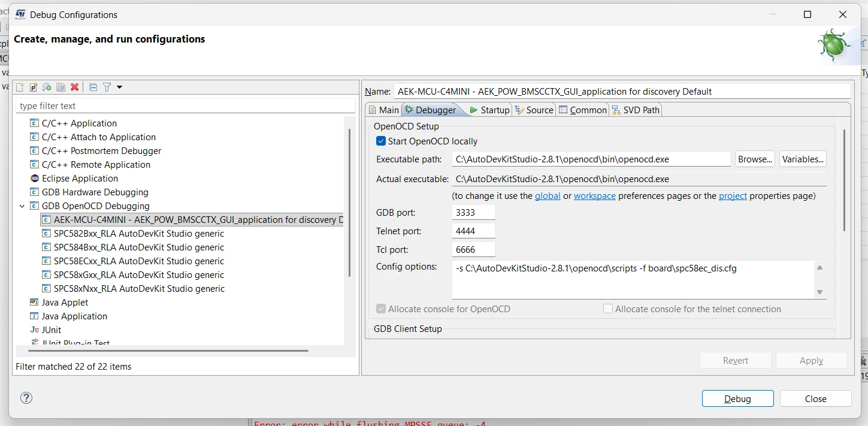Click the Variables... button
Image resolution: width=868 pixels, height=426 pixels.
(x=803, y=159)
